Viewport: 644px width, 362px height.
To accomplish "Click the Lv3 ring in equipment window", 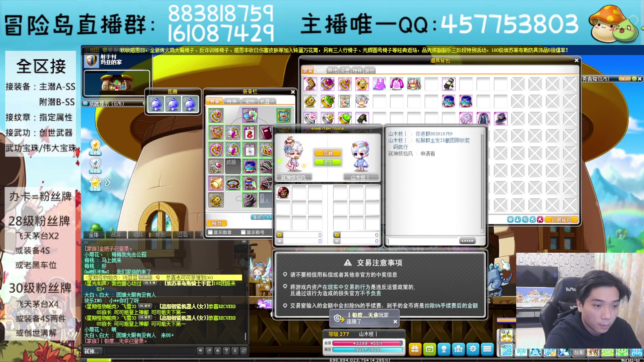I will (216, 167).
